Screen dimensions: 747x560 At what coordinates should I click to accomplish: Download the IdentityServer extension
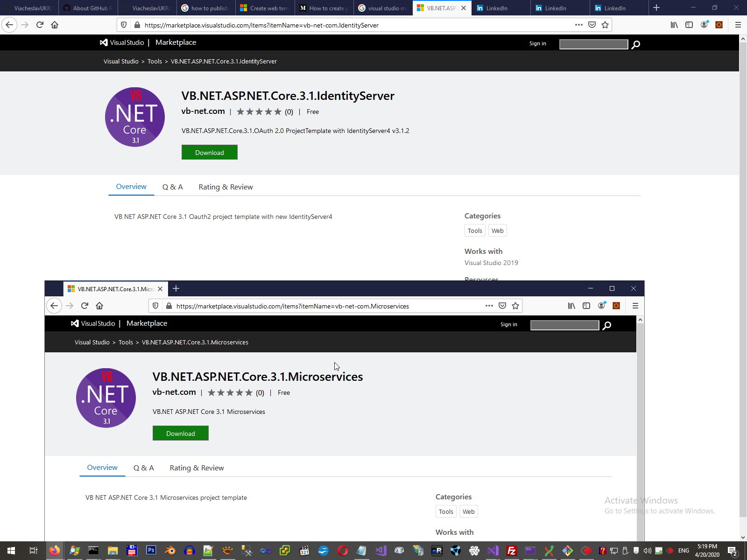[x=210, y=152]
